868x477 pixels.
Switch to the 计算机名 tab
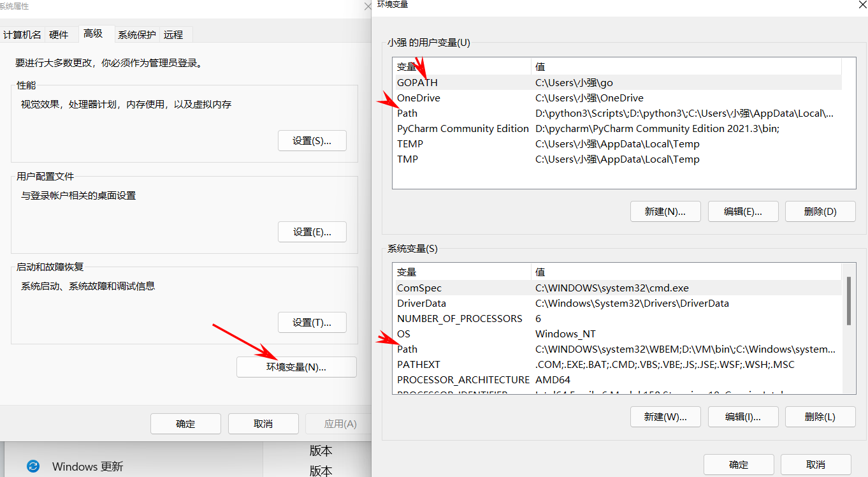coord(22,35)
